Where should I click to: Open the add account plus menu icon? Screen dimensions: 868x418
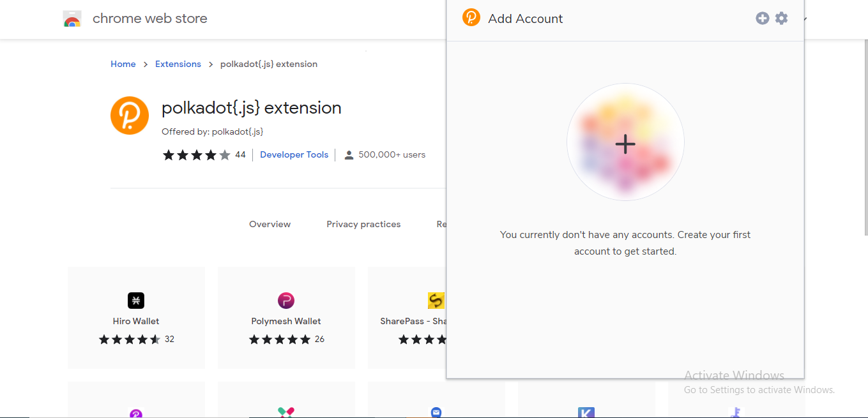click(x=762, y=19)
